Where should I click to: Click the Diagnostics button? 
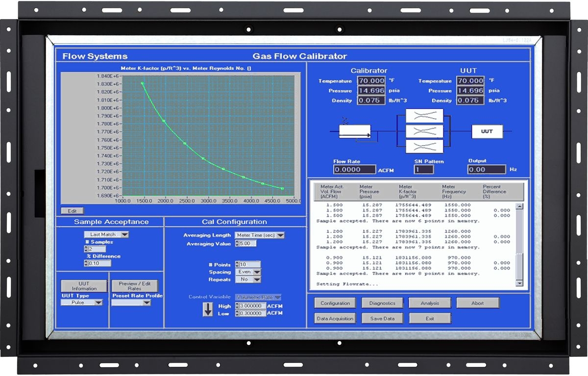click(382, 303)
